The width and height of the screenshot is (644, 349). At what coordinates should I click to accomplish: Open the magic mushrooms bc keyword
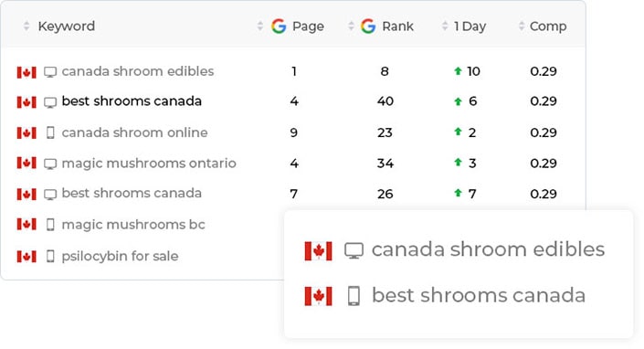pyautogui.click(x=133, y=225)
